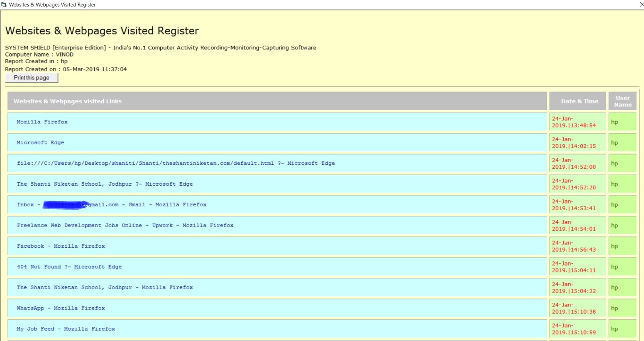Click the 24-Jan-2019 15:10:59 timestamp

pos(578,329)
